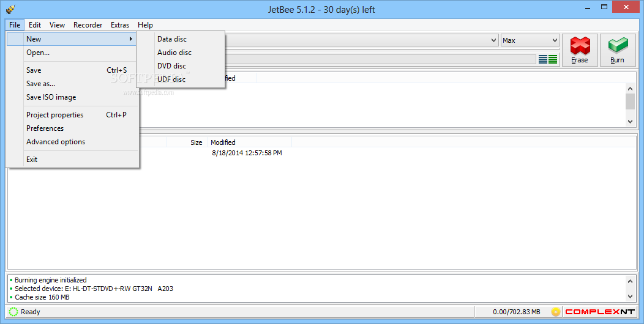Click the red Erase disc button
Screen dimensions: 644x324
click(580, 50)
